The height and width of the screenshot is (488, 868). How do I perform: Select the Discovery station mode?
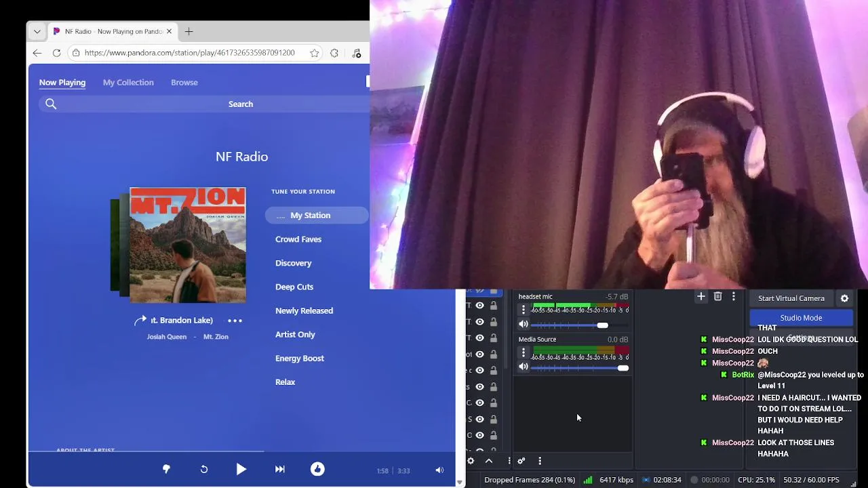click(293, 263)
